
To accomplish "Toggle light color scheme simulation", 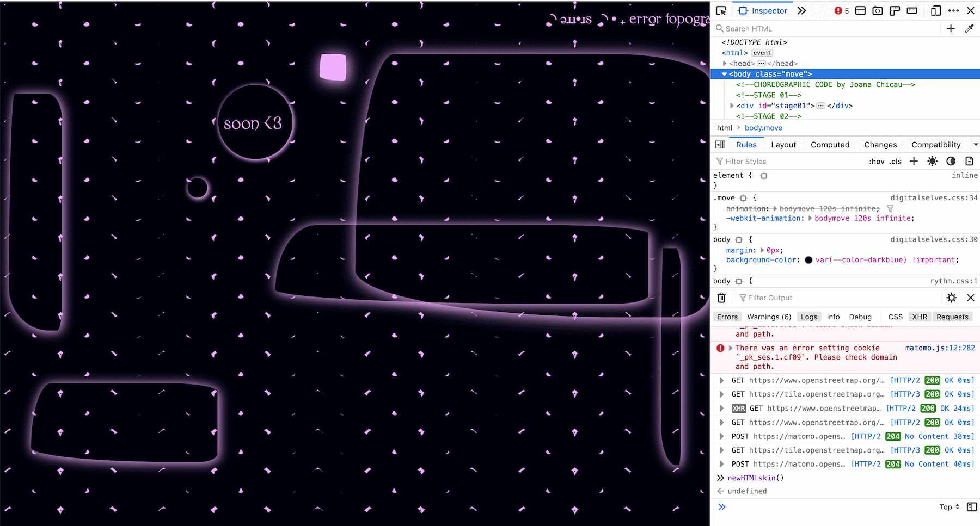I will point(933,162).
